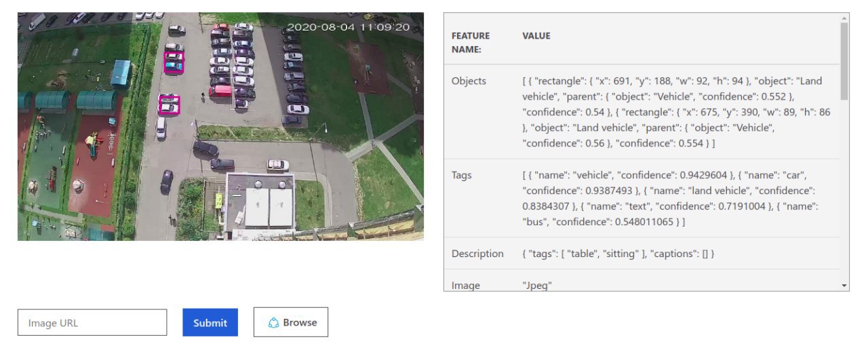The width and height of the screenshot is (868, 348).
Task: Click the "Image" feature name
Action: 466,286
